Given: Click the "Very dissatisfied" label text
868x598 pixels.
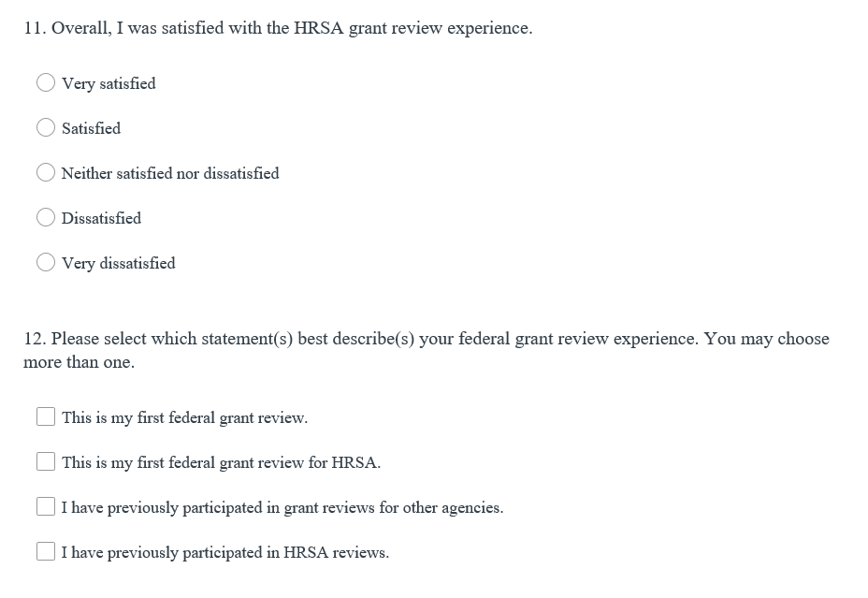Looking at the screenshot, I should coord(118,263).
